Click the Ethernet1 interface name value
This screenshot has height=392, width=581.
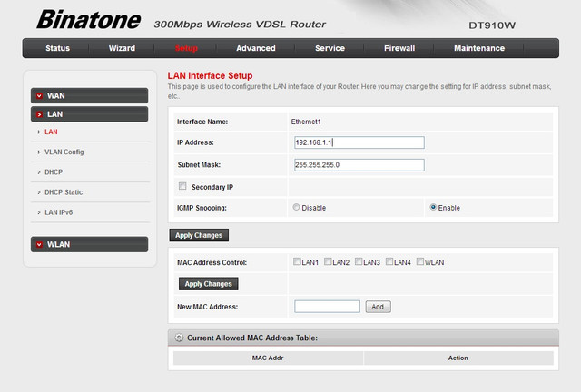tap(306, 122)
